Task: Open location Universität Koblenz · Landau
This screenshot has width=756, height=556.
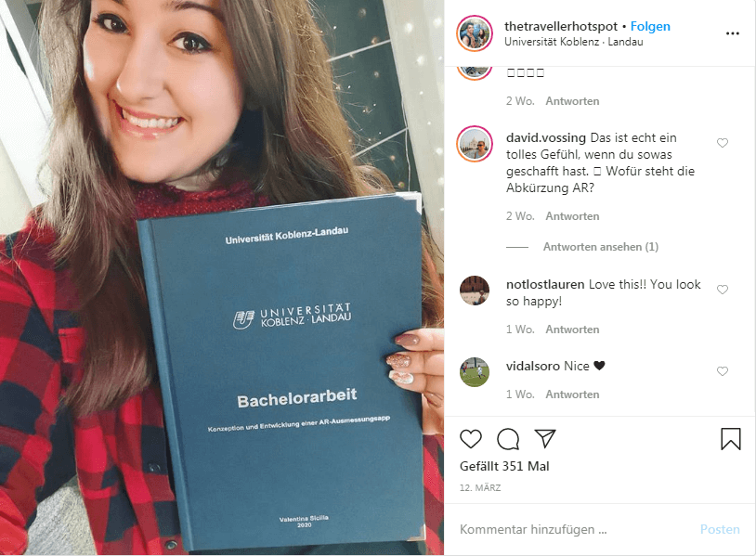Action: tap(574, 42)
